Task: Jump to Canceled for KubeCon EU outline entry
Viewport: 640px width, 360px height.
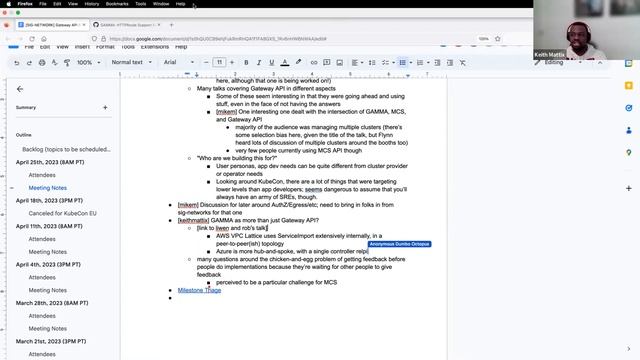Action: pos(62,213)
